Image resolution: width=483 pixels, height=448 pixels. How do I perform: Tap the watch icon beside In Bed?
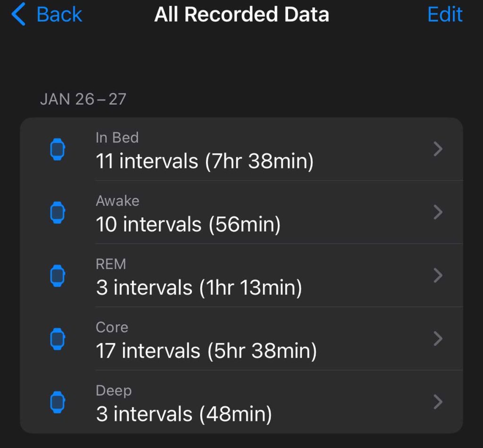[58, 150]
